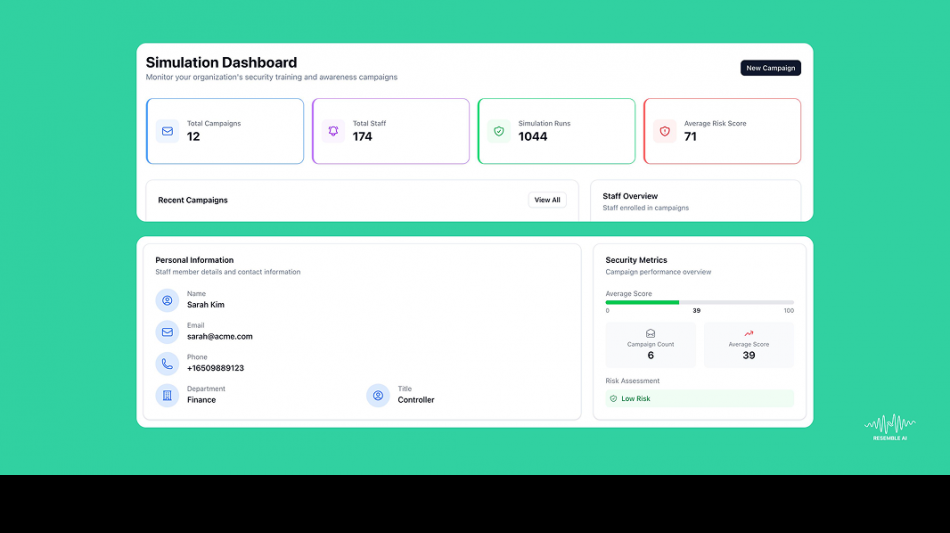
Task: Click the person icon beside Name
Action: coord(167,300)
